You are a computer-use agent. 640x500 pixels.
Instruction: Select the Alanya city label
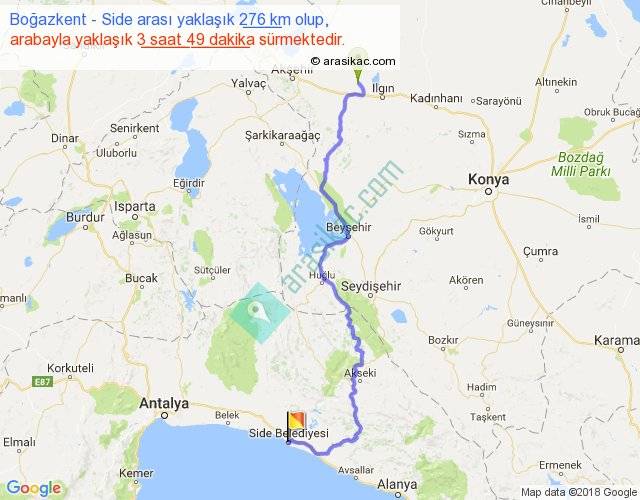pos(397,484)
